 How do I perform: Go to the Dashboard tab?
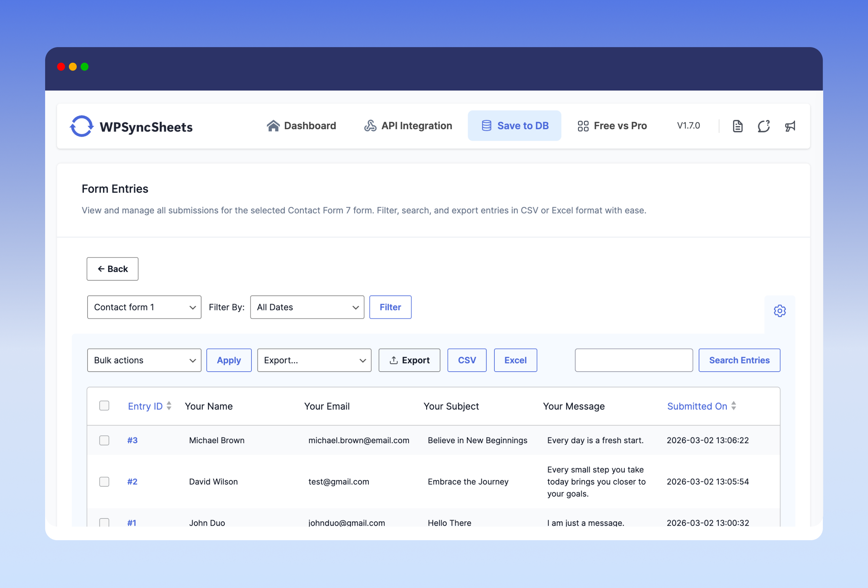[x=301, y=126]
